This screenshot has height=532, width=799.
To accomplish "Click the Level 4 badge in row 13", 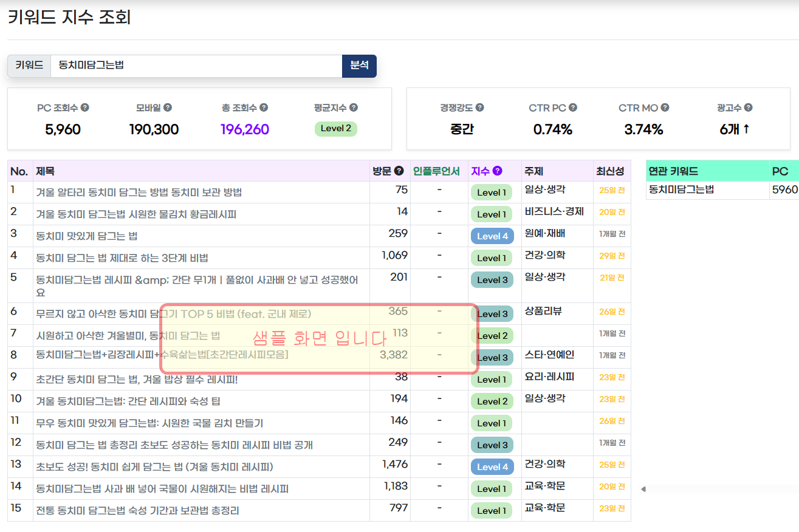I will click(x=492, y=467).
